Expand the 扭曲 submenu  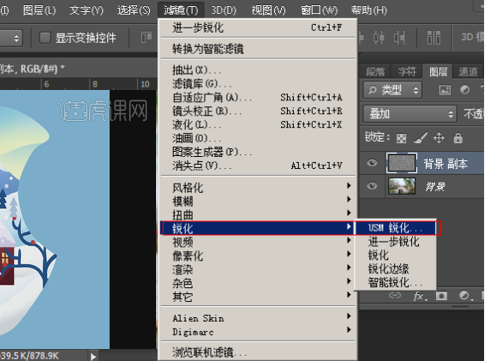(x=257, y=215)
